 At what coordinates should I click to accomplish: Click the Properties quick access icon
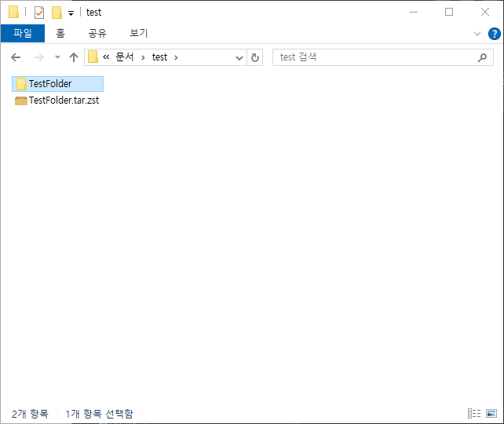(x=39, y=13)
